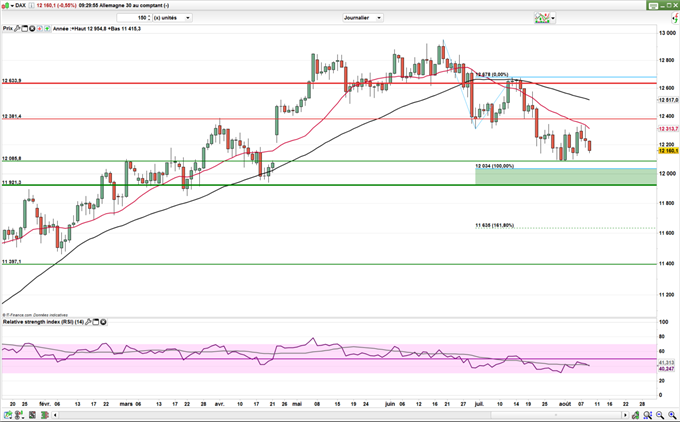The width and height of the screenshot is (680, 422).
Task: Click the right scroll arrow on horizontal scrollbar
Action: coord(625,415)
